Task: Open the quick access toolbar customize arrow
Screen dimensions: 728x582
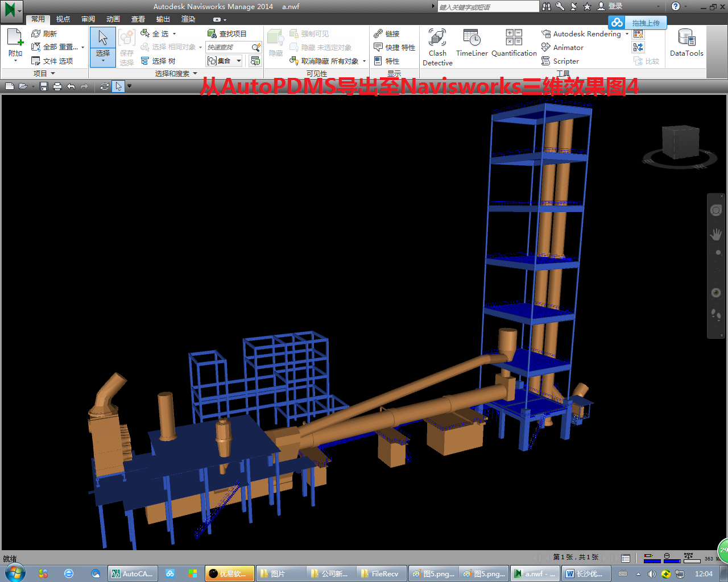Action: pos(129,86)
